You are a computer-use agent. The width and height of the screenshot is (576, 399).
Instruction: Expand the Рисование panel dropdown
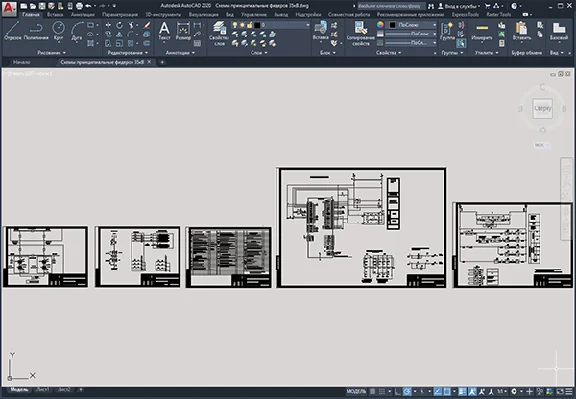tap(51, 53)
